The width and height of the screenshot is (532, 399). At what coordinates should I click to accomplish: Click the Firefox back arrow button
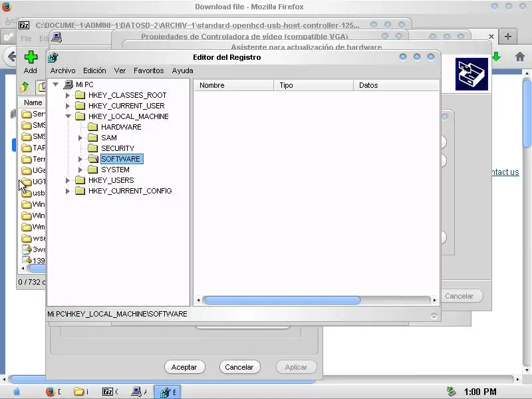tap(11, 57)
